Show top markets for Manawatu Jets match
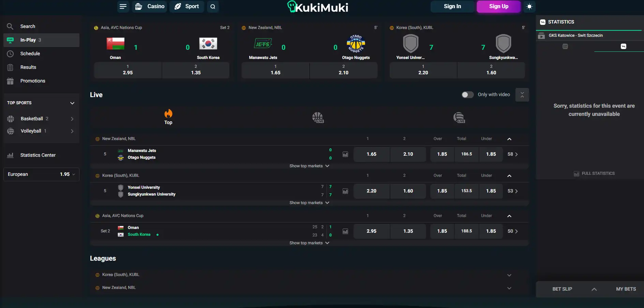The height and width of the screenshot is (308, 644). 309,166
